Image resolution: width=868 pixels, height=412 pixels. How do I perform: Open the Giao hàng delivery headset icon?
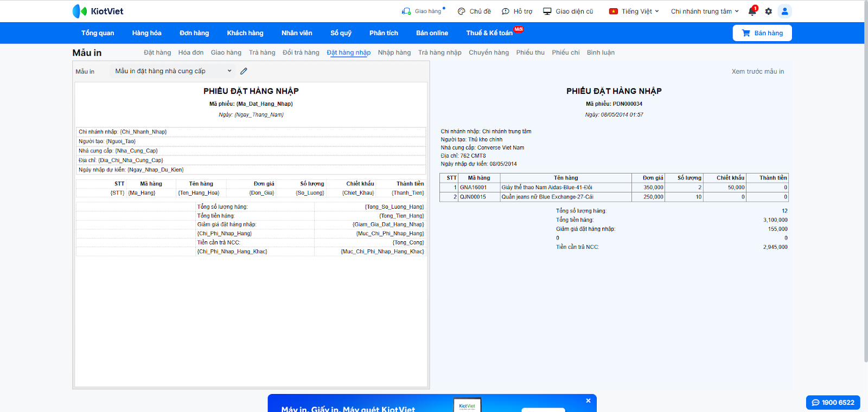[406, 11]
